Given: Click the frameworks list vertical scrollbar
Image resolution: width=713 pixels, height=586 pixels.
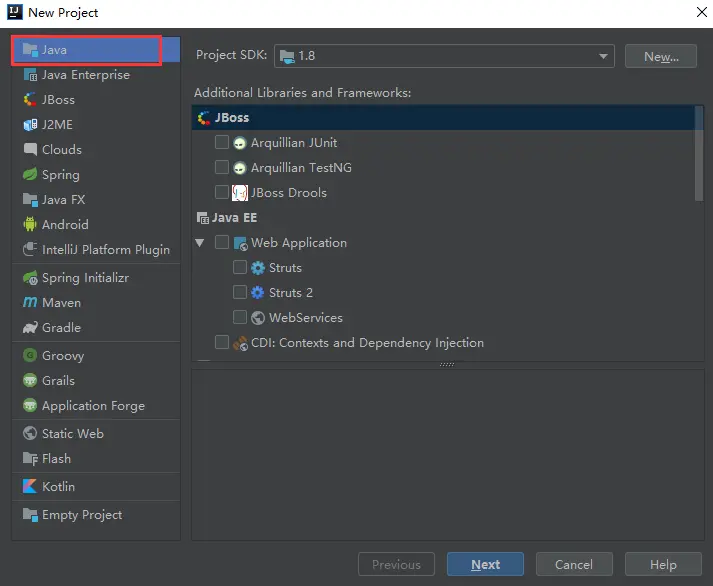Looking at the screenshot, I should 699,153.
